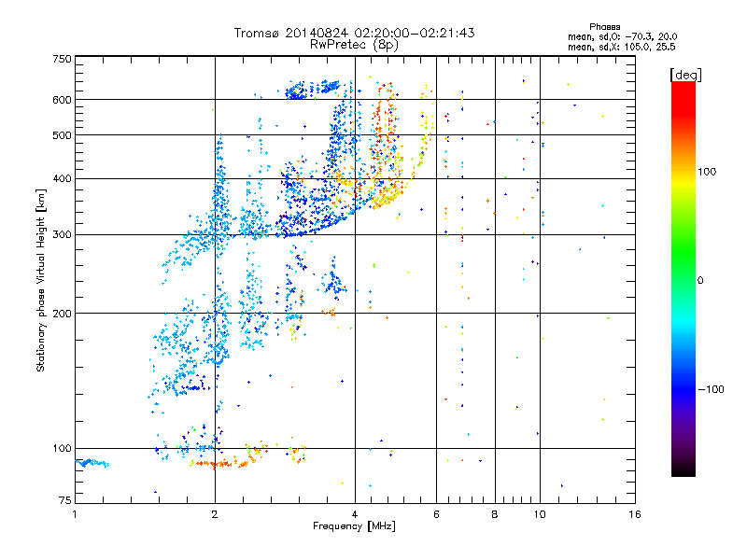
Task: Click colorbar tick label "-100"
Action: tap(711, 389)
